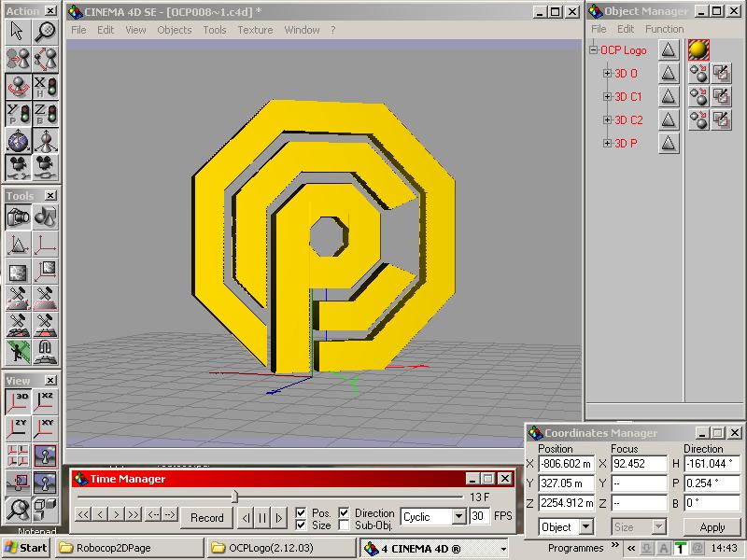Click the Time Manager frame slider handle

pos(234,497)
